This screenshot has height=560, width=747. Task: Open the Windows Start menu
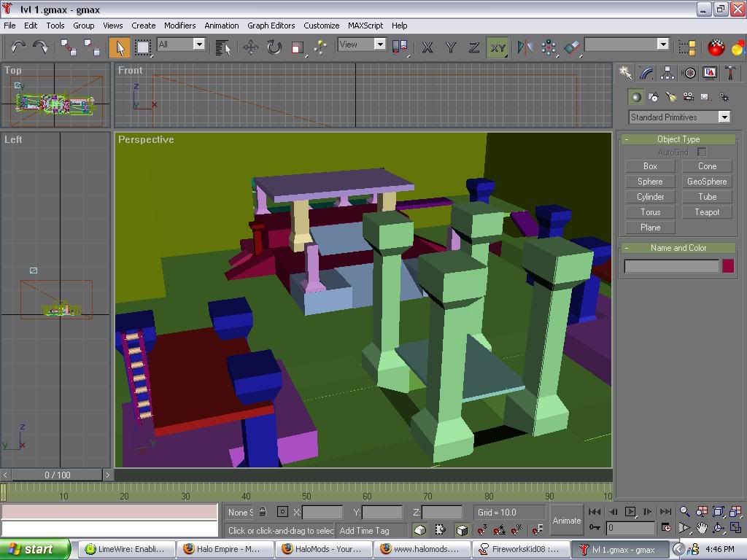[x=35, y=549]
